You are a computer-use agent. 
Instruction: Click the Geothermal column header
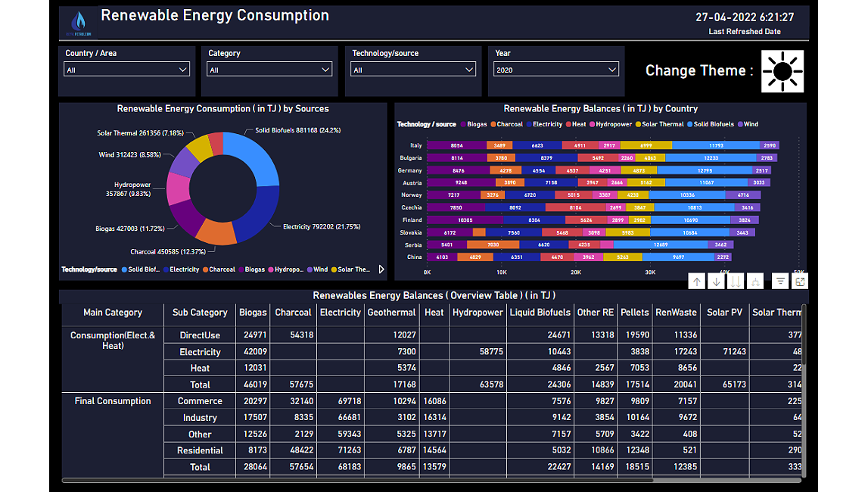click(391, 313)
